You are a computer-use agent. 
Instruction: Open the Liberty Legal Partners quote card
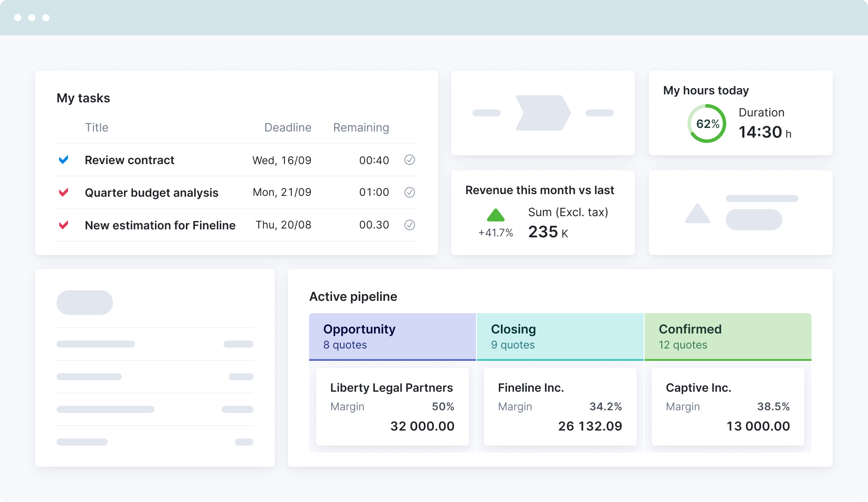coord(392,407)
